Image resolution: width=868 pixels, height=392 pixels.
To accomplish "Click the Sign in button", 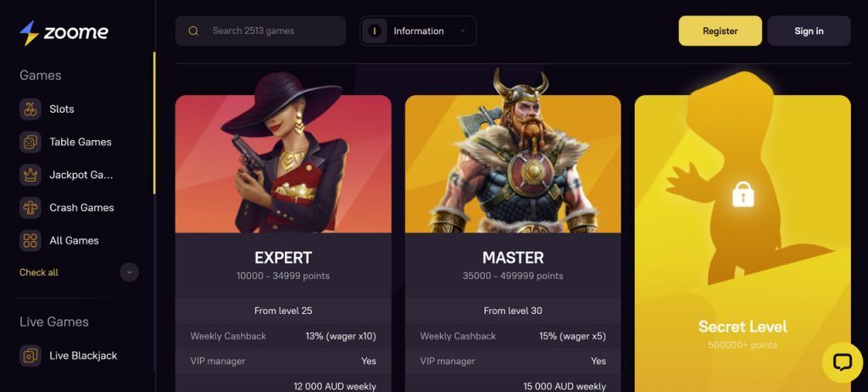I will tap(809, 31).
